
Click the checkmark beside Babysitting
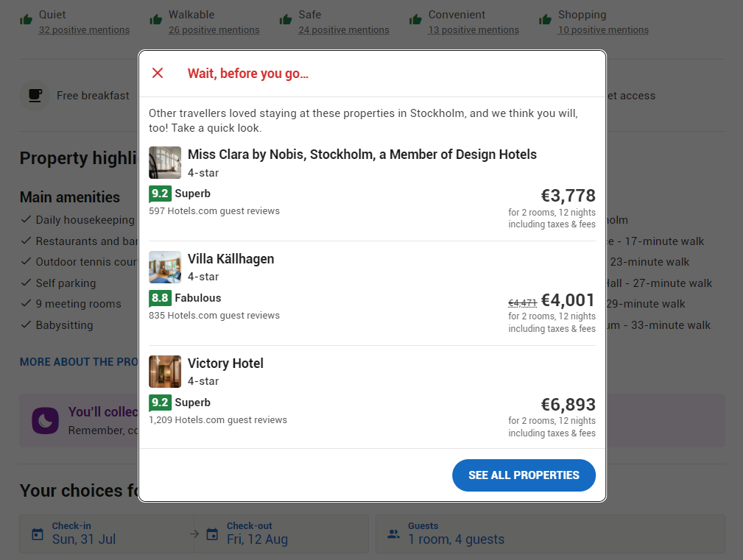point(26,325)
